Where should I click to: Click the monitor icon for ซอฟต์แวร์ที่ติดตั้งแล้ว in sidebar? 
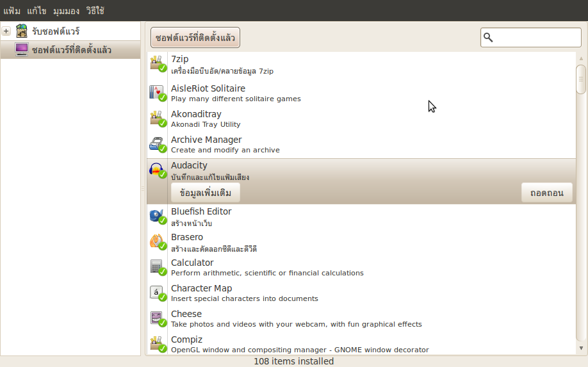pyautogui.click(x=22, y=49)
